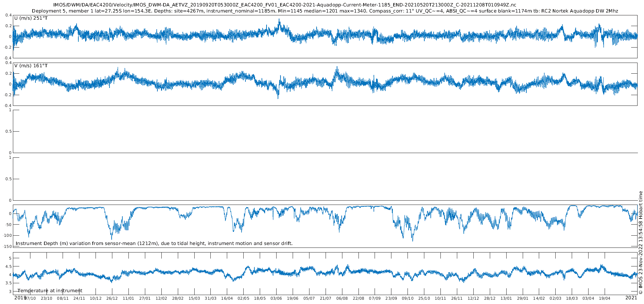Select the '21/07' date tick label
This screenshot has height=304, width=644.
(x=326, y=298)
